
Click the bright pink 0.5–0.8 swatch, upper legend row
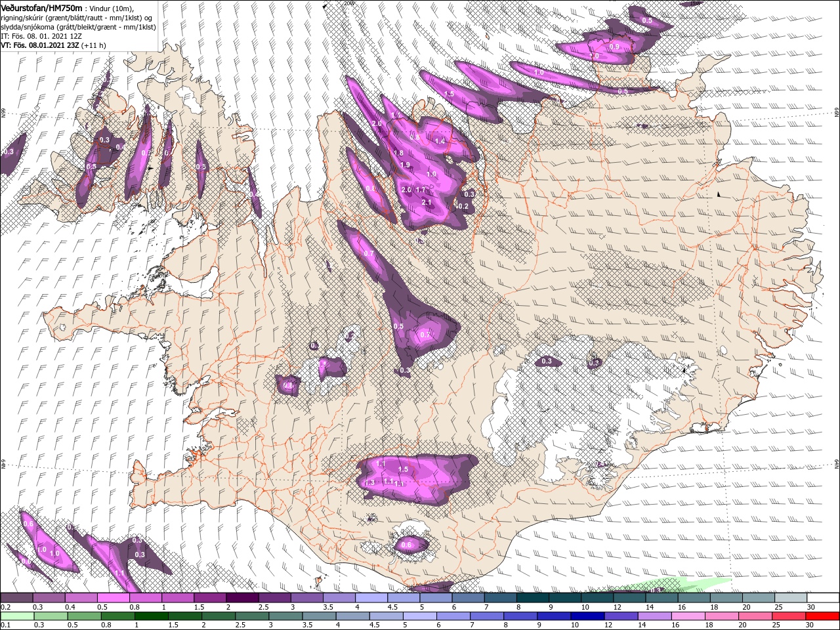point(113,598)
